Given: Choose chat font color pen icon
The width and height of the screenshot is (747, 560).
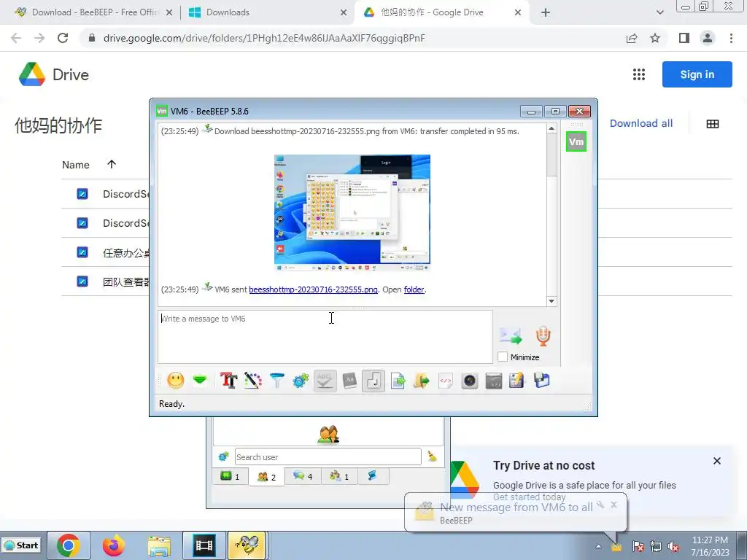Looking at the screenshot, I should pyautogui.click(x=253, y=381).
